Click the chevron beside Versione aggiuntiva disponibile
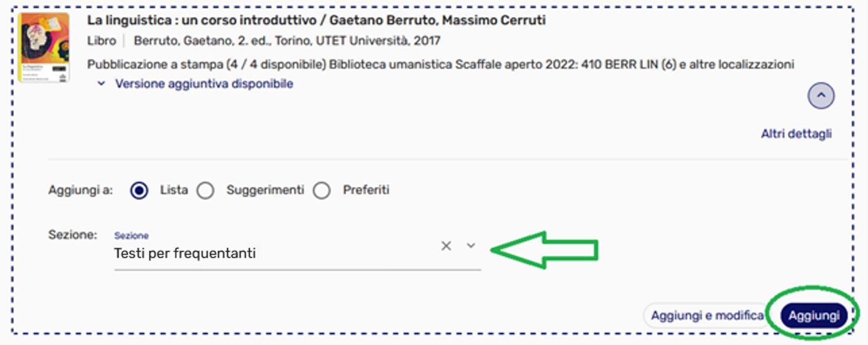Screen dimensions: 868x345 point(101,84)
